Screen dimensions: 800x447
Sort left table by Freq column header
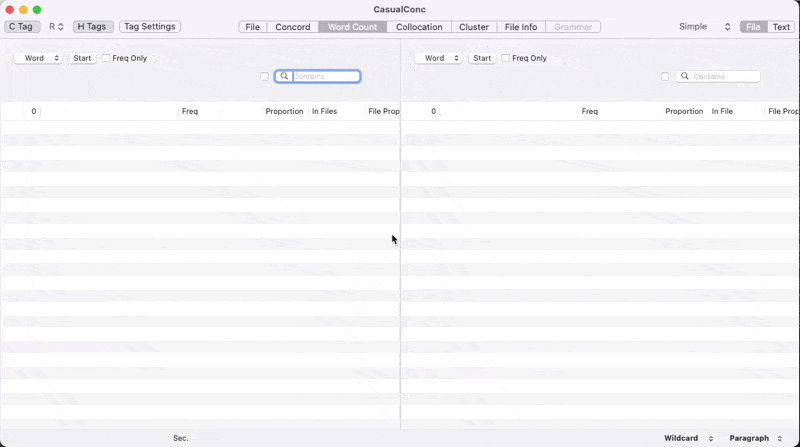tap(190, 111)
